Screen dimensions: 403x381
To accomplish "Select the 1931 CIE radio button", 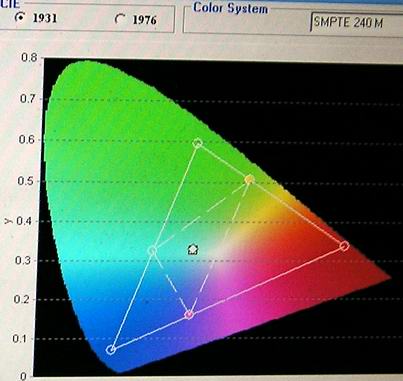I will pos(20,18).
